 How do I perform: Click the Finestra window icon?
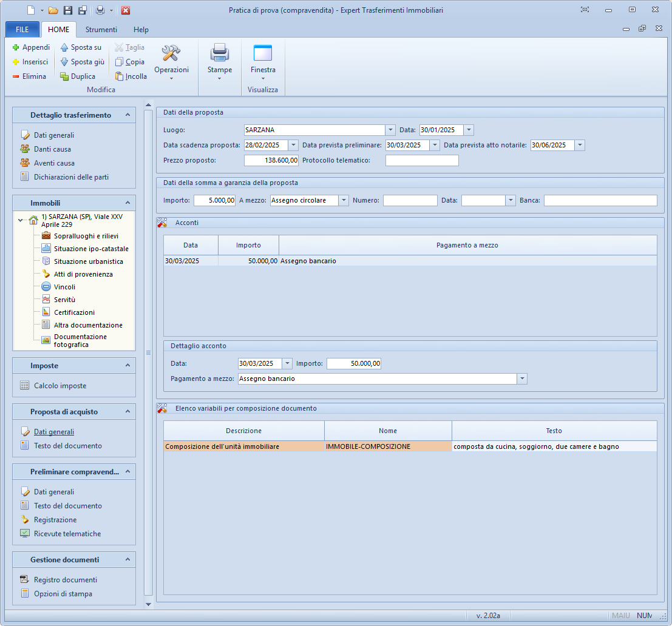click(x=262, y=53)
